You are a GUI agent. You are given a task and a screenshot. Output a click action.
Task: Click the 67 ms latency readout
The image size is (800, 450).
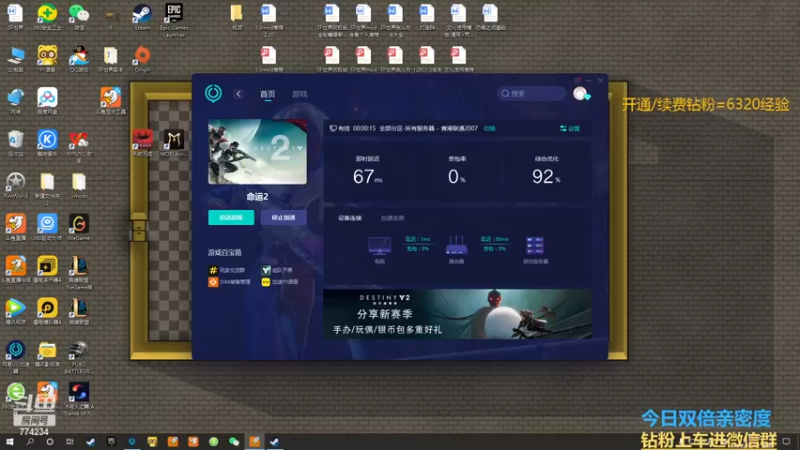(x=367, y=177)
